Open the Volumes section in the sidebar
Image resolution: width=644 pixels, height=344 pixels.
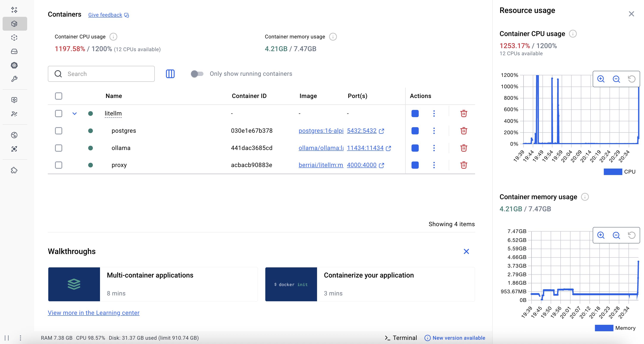(14, 51)
